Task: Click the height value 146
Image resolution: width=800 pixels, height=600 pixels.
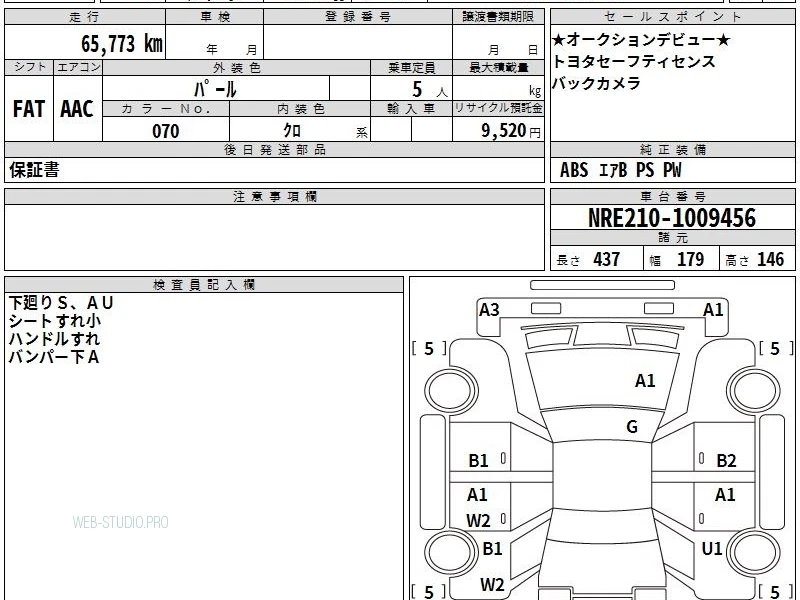Action: coord(770,259)
